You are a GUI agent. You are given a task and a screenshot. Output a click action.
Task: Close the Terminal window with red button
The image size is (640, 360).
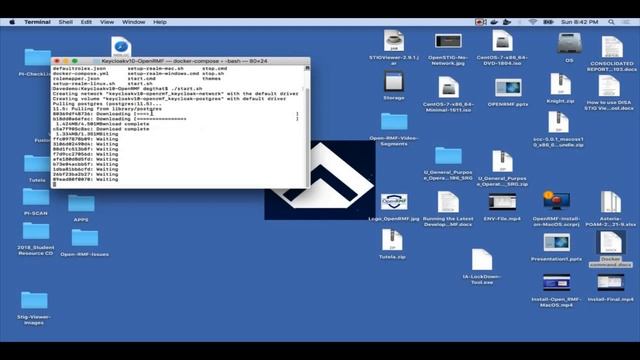(57, 61)
